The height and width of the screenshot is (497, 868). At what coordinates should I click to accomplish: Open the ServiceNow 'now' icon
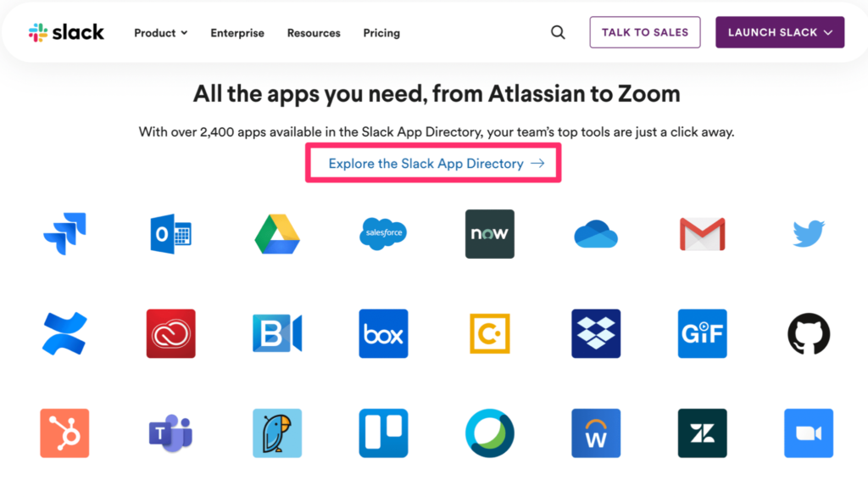tap(489, 234)
